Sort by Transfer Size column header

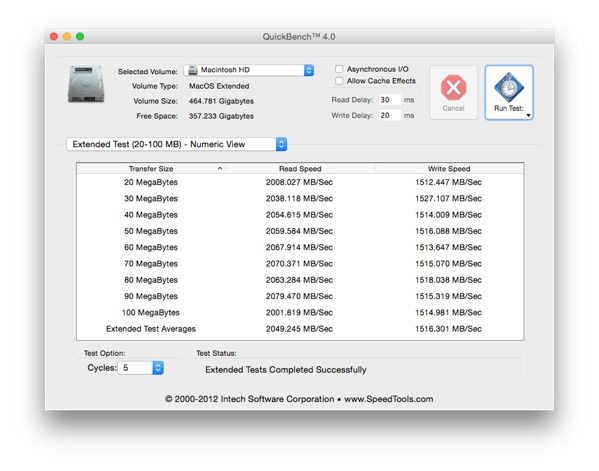151,168
